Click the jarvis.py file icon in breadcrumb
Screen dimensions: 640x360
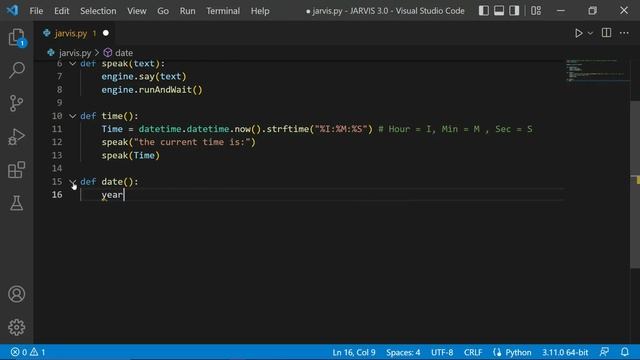coord(51,53)
